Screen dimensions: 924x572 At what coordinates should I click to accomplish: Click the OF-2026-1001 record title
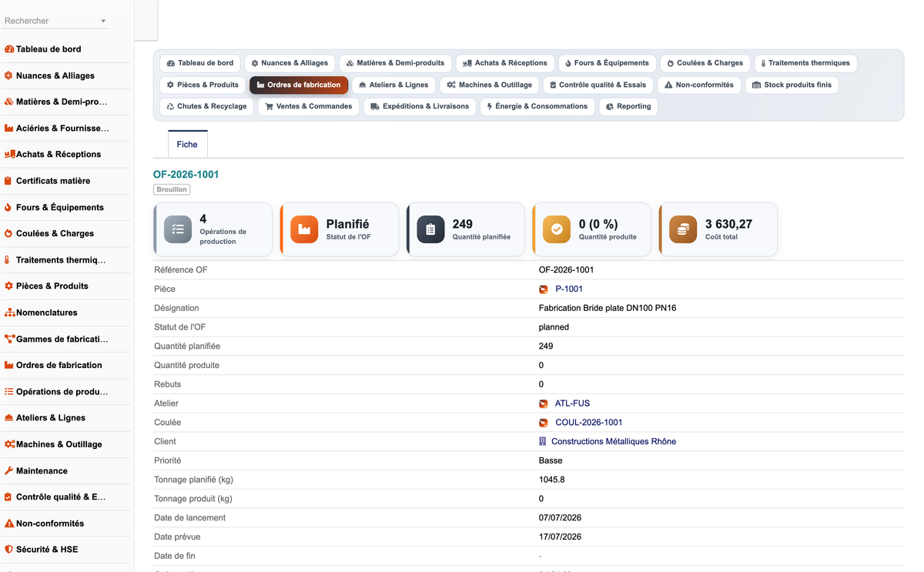click(x=186, y=175)
